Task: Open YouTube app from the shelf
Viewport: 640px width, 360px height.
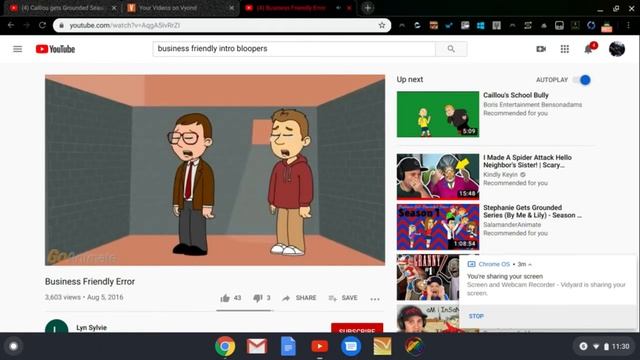Action: (320, 347)
